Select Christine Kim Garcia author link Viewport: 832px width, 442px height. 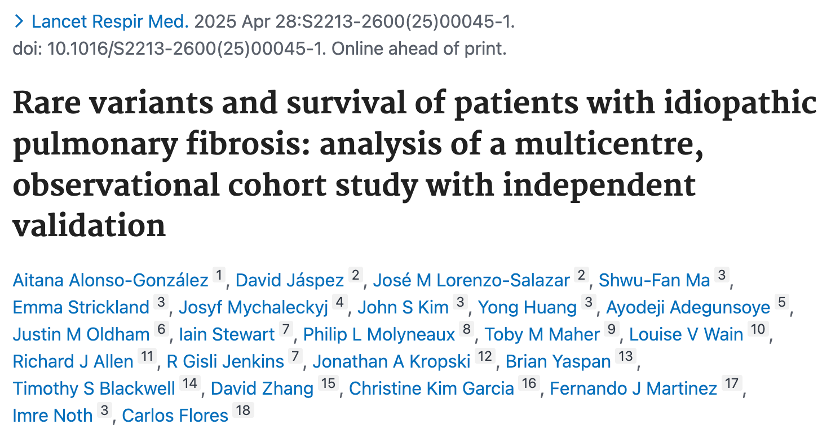[431, 388]
